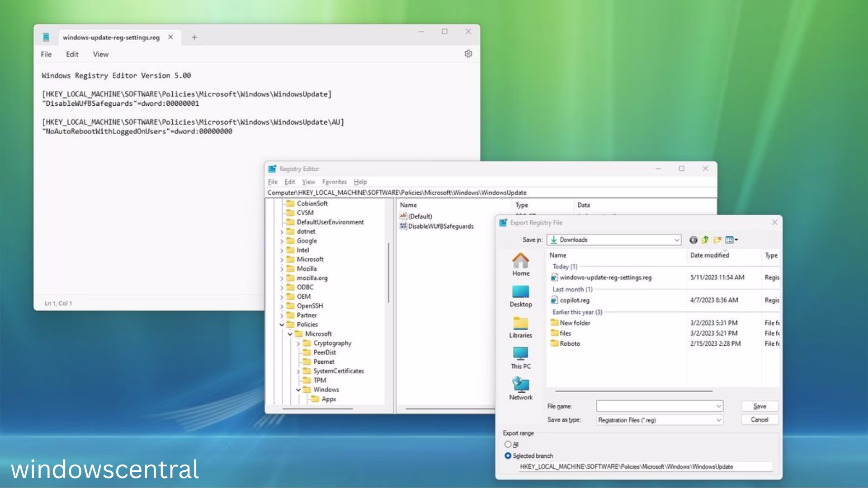Viewport: 868px width, 488px height.
Task: Select the Mozilla key in the tree
Action: 307,268
